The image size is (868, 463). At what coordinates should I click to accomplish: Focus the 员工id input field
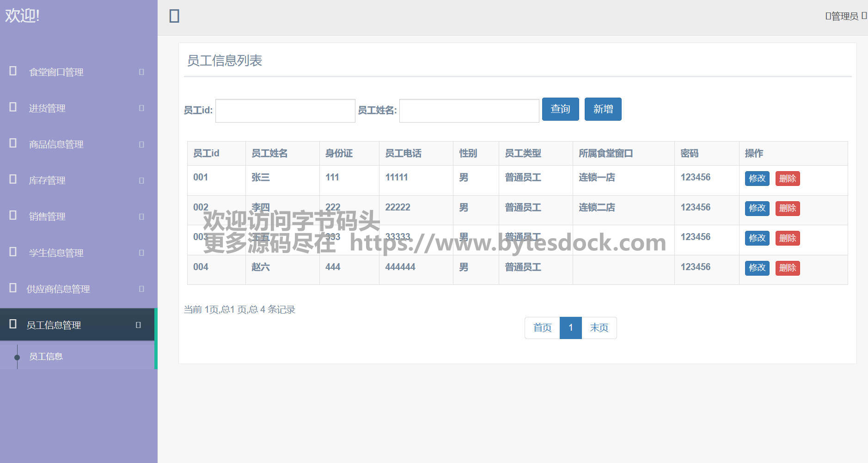click(x=285, y=111)
